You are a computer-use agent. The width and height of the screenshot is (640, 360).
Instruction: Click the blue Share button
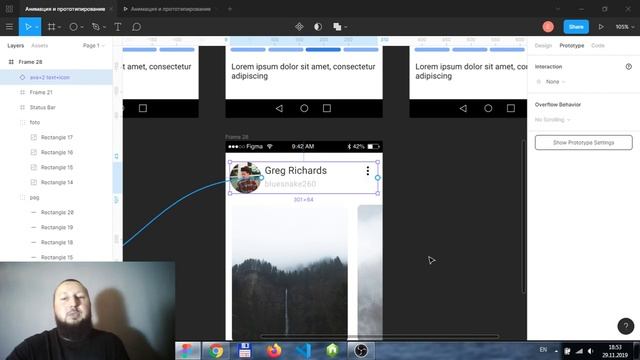[x=576, y=27]
